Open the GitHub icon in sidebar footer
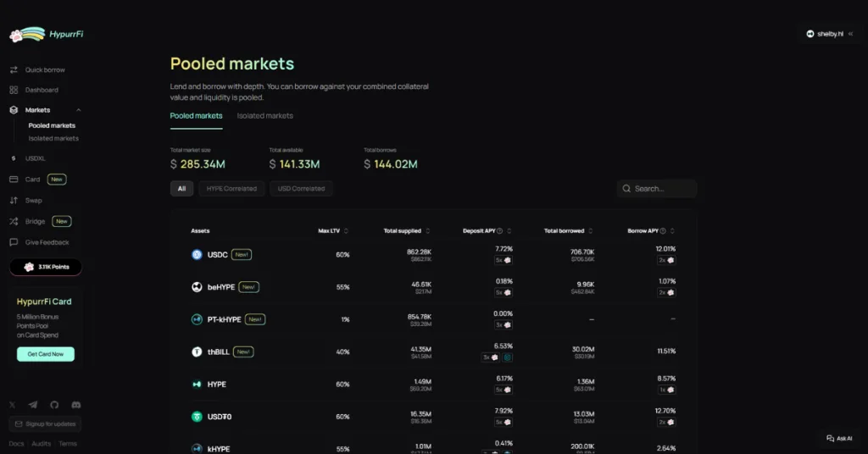This screenshot has height=454, width=868. [x=54, y=406]
